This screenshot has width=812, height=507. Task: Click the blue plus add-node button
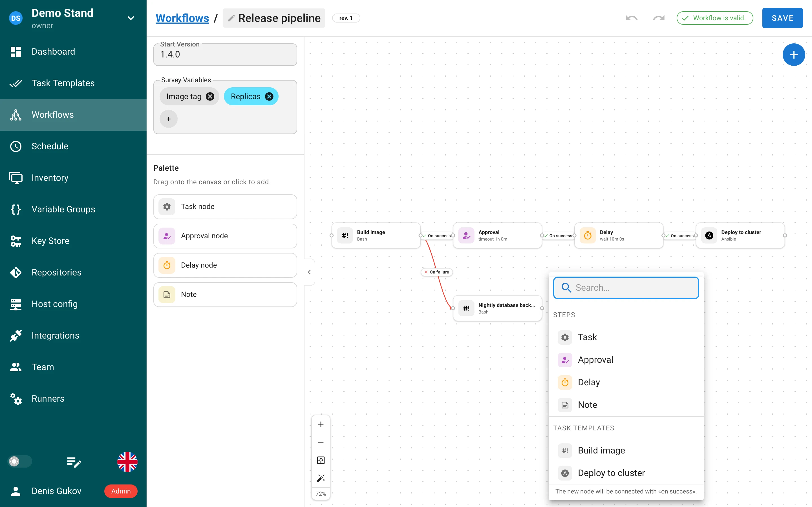[794, 55]
